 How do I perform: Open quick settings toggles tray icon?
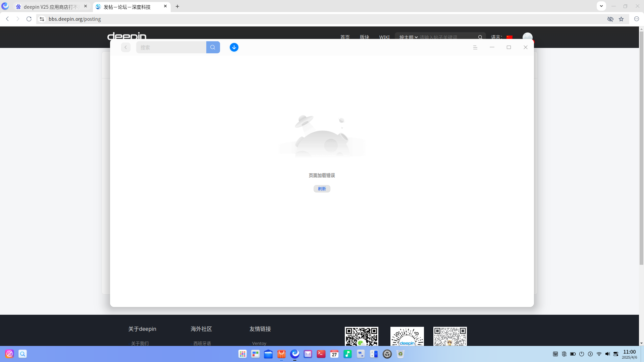click(x=616, y=354)
